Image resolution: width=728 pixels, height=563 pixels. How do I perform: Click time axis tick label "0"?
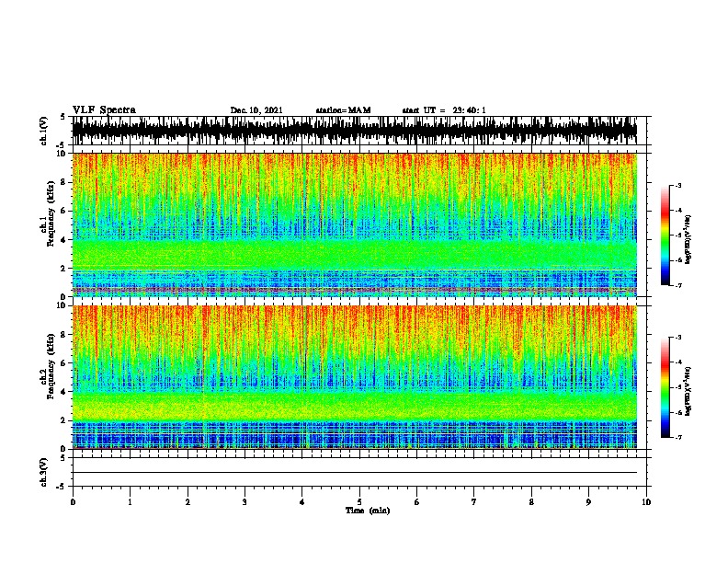(x=73, y=502)
